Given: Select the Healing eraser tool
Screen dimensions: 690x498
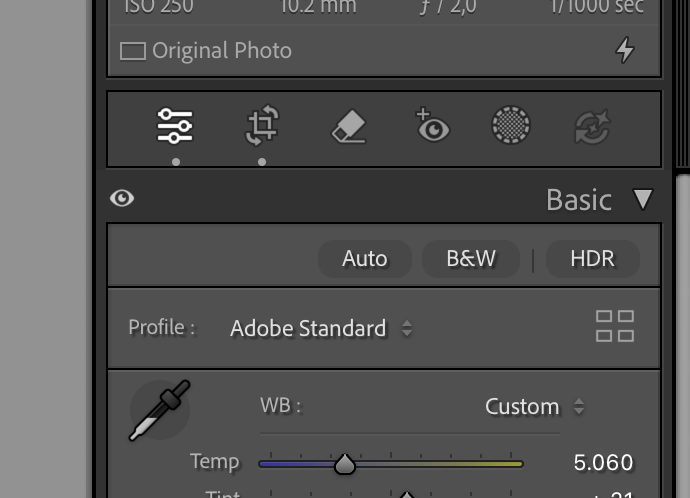Looking at the screenshot, I should point(349,126).
